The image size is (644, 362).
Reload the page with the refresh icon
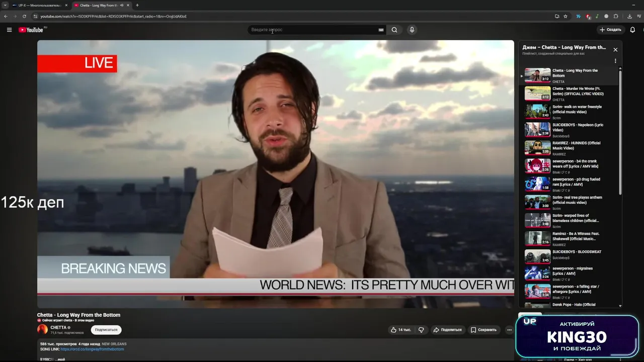tap(24, 16)
